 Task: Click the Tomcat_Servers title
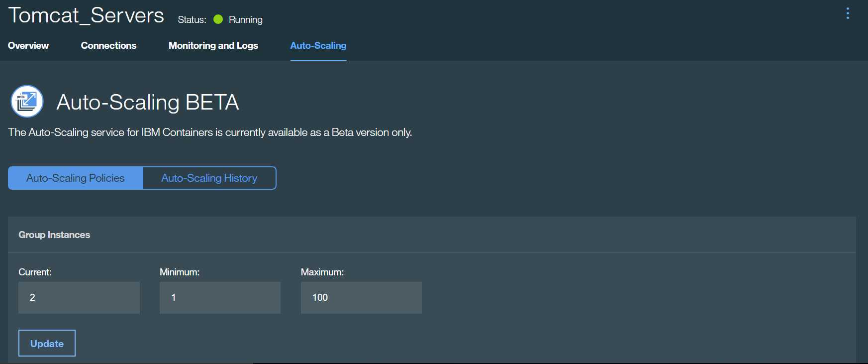[86, 15]
